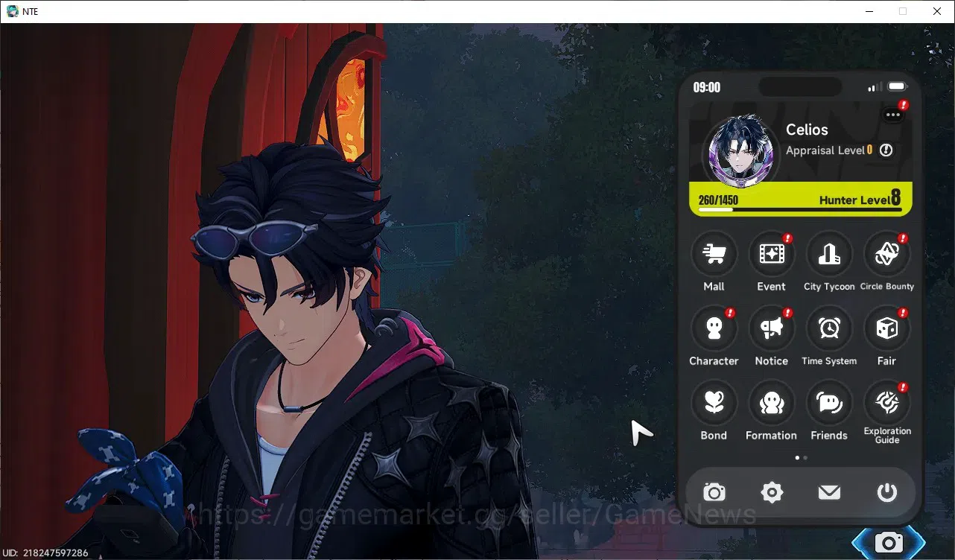Click the phone battery indicator
This screenshot has width=955, height=560.
897,86
